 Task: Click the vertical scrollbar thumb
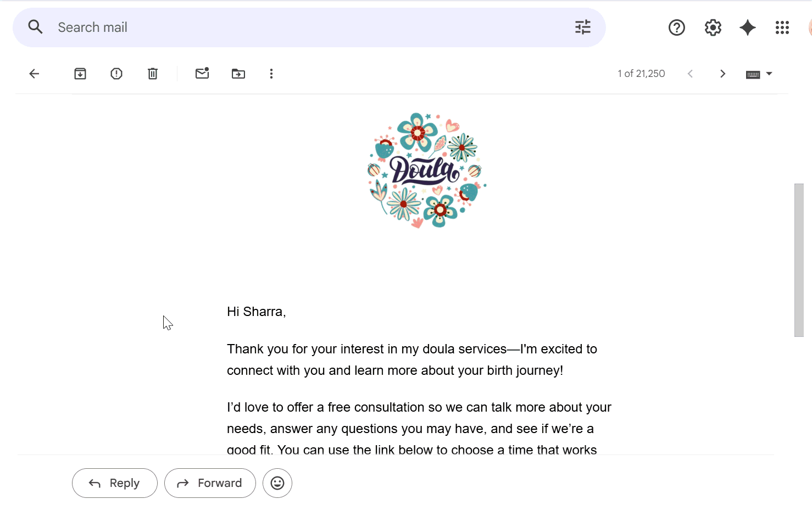(799, 260)
